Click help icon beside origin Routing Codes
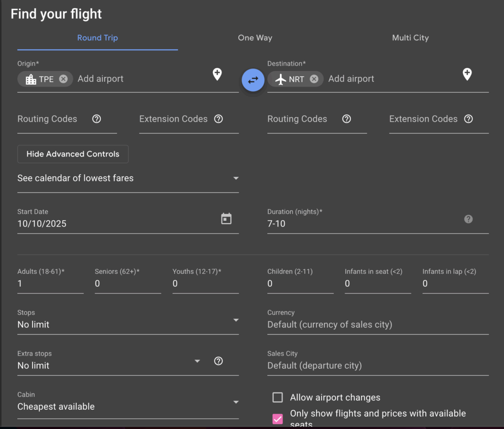 coord(96,119)
